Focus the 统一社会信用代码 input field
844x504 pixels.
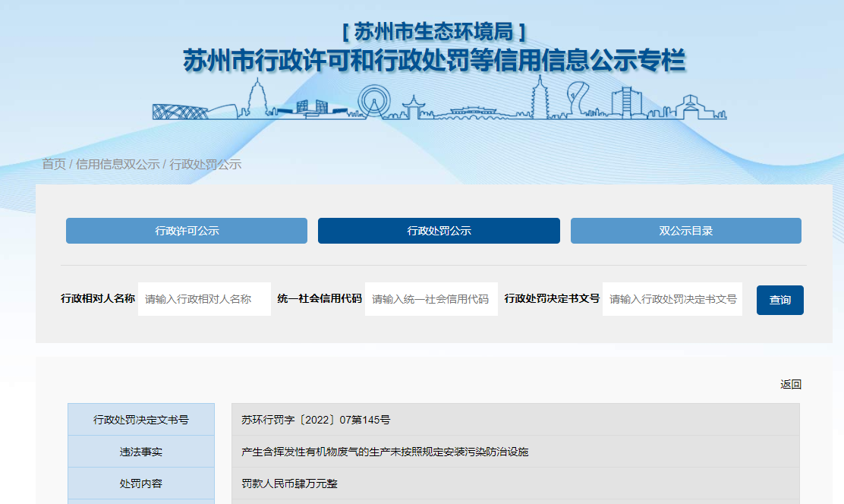pyautogui.click(x=431, y=299)
